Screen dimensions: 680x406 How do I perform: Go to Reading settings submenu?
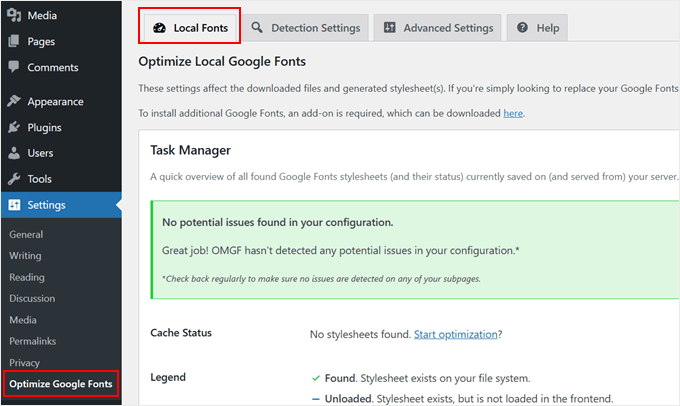click(27, 277)
